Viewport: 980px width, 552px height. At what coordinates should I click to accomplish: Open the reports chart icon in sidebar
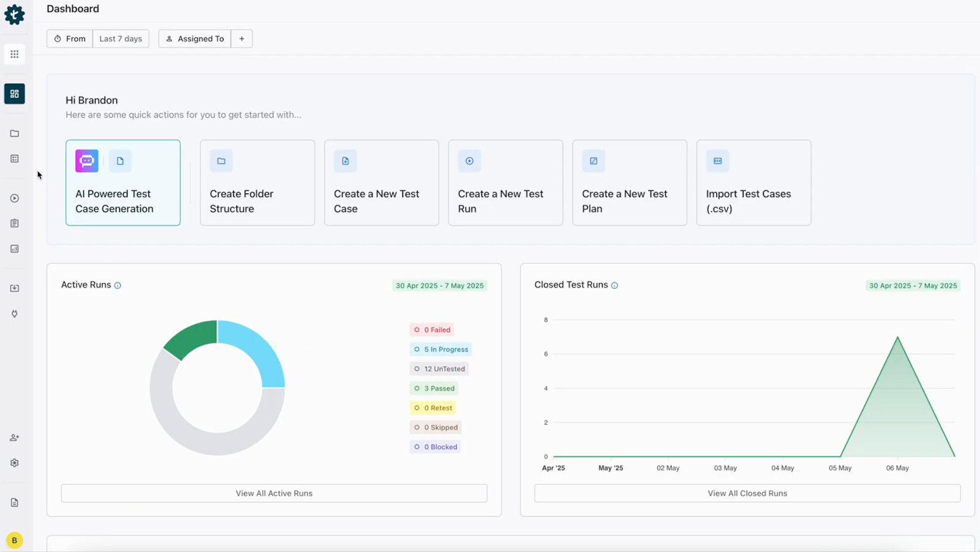pos(14,248)
